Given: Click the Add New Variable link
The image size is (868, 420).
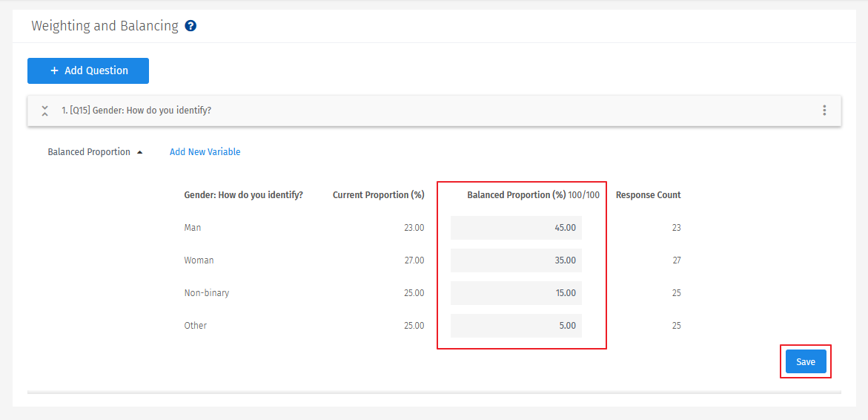Looking at the screenshot, I should point(205,152).
